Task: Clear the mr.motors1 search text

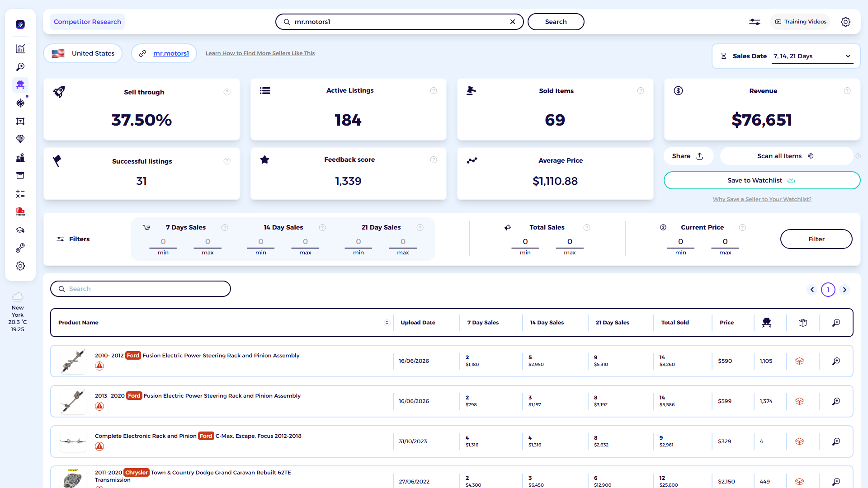Action: pos(513,22)
